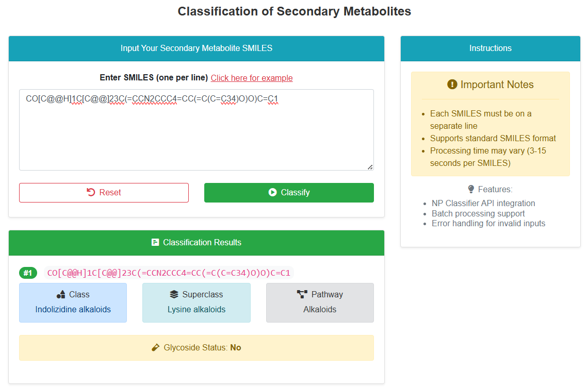Click the play icon on Classify button
Screen dimensions: 588x387
[273, 192]
